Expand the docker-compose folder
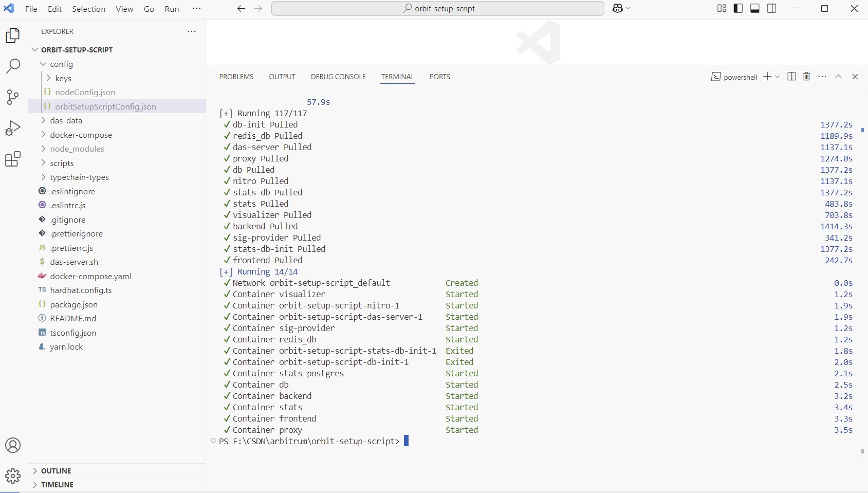This screenshot has width=868, height=493. point(117,135)
